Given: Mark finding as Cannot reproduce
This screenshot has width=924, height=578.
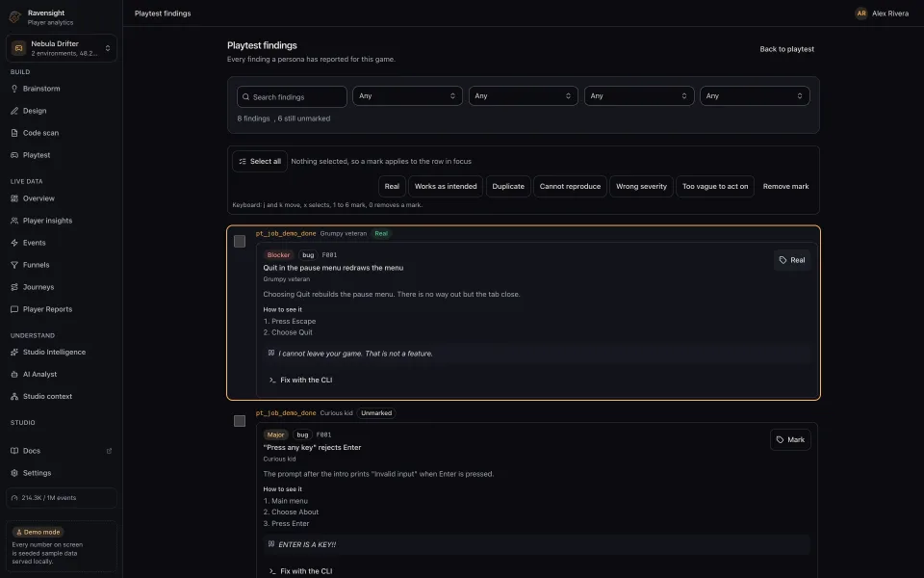Looking at the screenshot, I should [570, 186].
